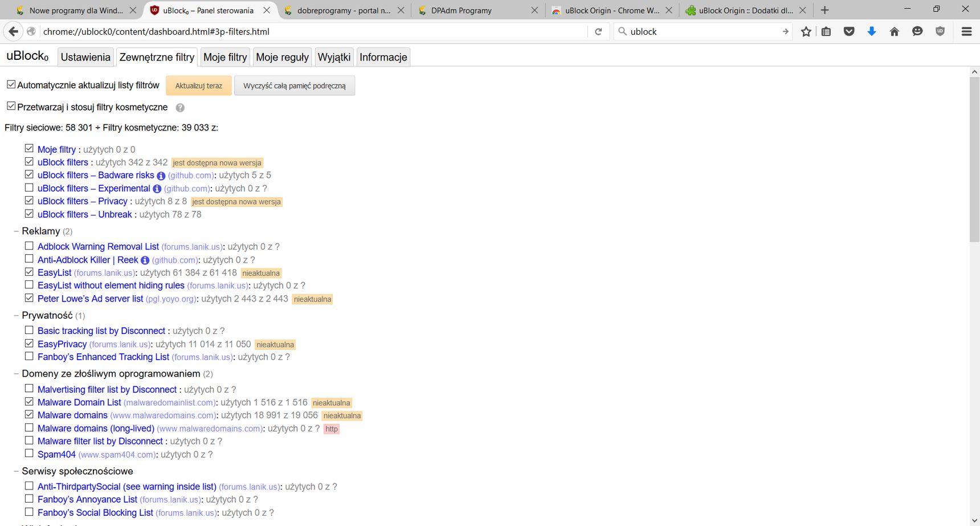Image resolution: width=980 pixels, height=526 pixels.
Task: Switch to uBlock Origin Chrome Web Store tab
Action: tap(612, 10)
